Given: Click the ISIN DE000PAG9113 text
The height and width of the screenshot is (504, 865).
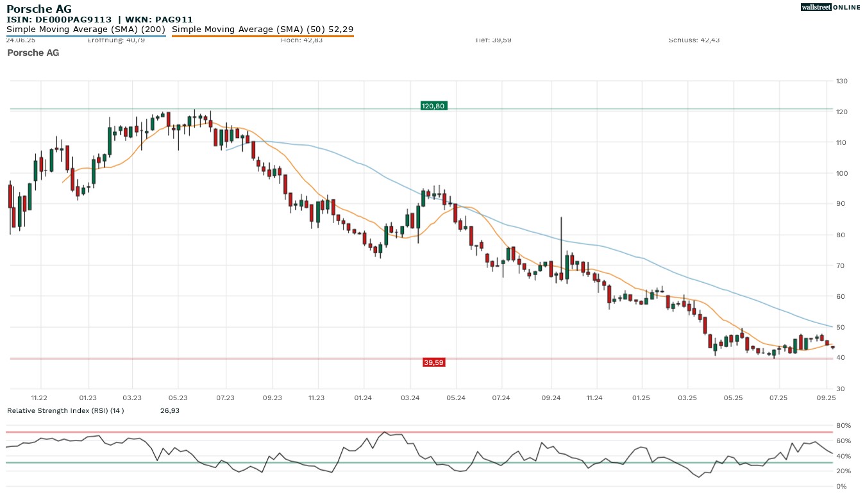Looking at the screenshot, I should 59,20.
